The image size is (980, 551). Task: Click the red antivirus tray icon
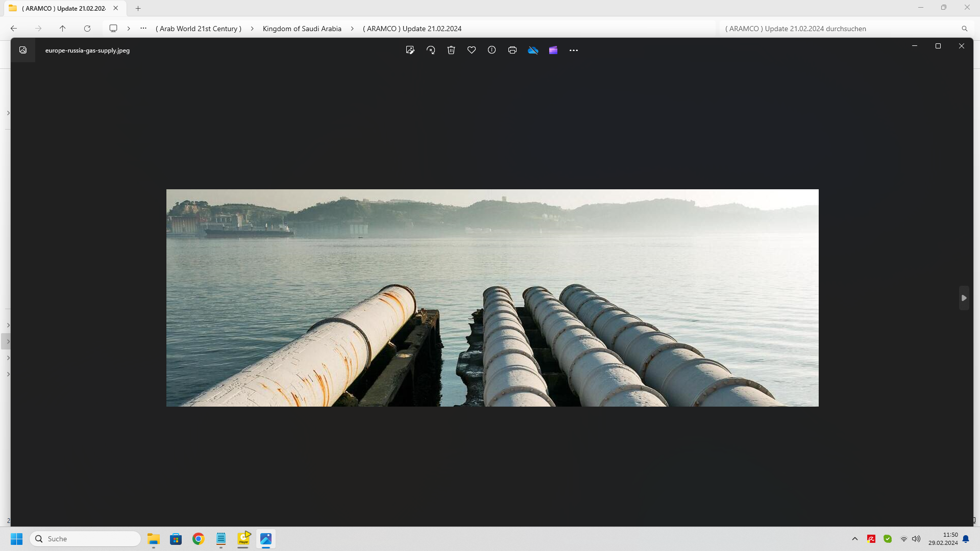pyautogui.click(x=871, y=539)
